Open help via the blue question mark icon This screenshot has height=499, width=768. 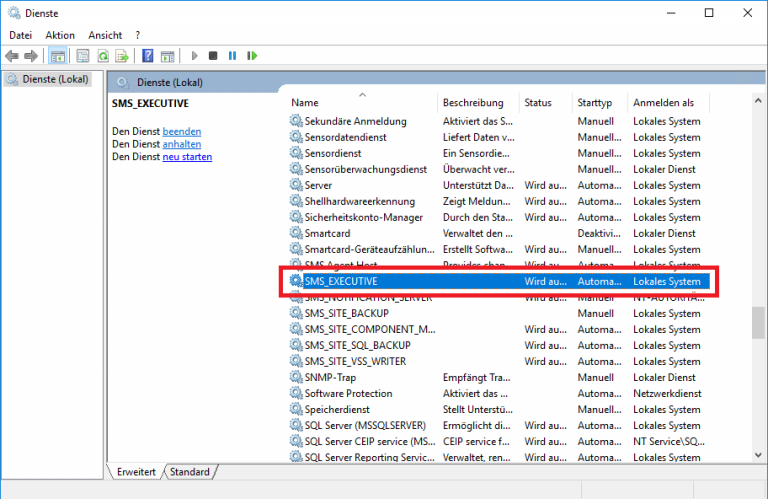pyautogui.click(x=148, y=56)
